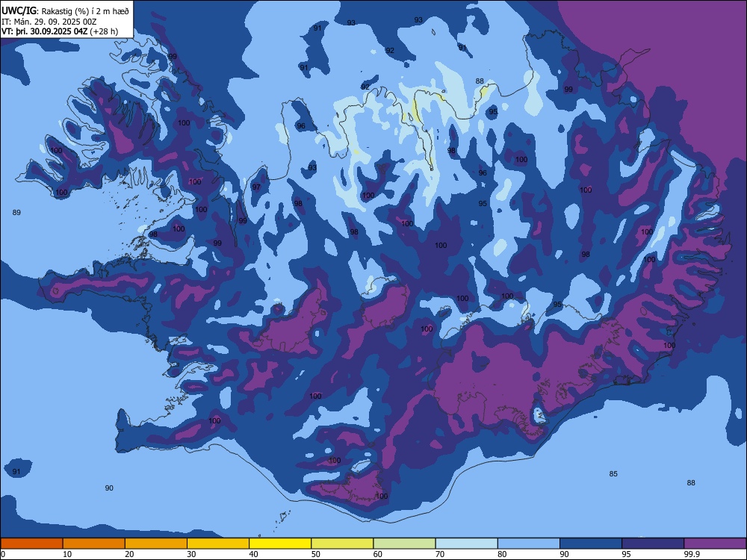Select the medium blue 90–95 legend swatch
Image resolution: width=747 pixels, height=560 pixels.
(591, 544)
